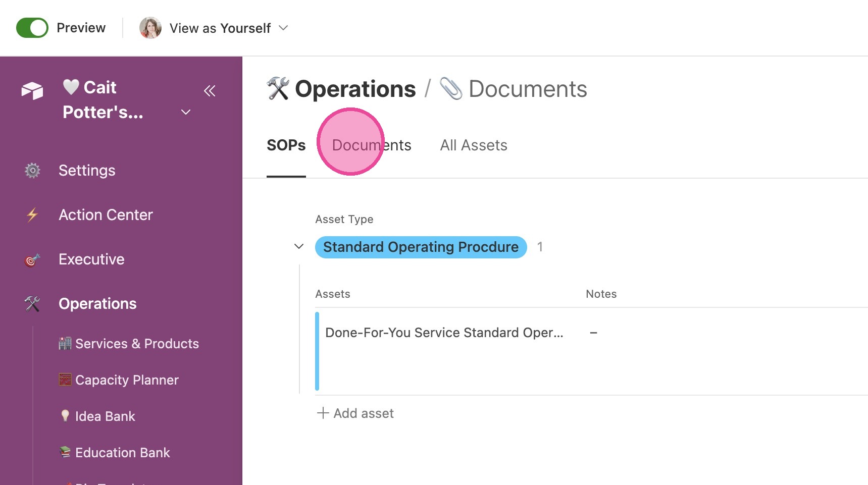The height and width of the screenshot is (485, 868).
Task: Switch to the Documents tab
Action: [x=372, y=145]
